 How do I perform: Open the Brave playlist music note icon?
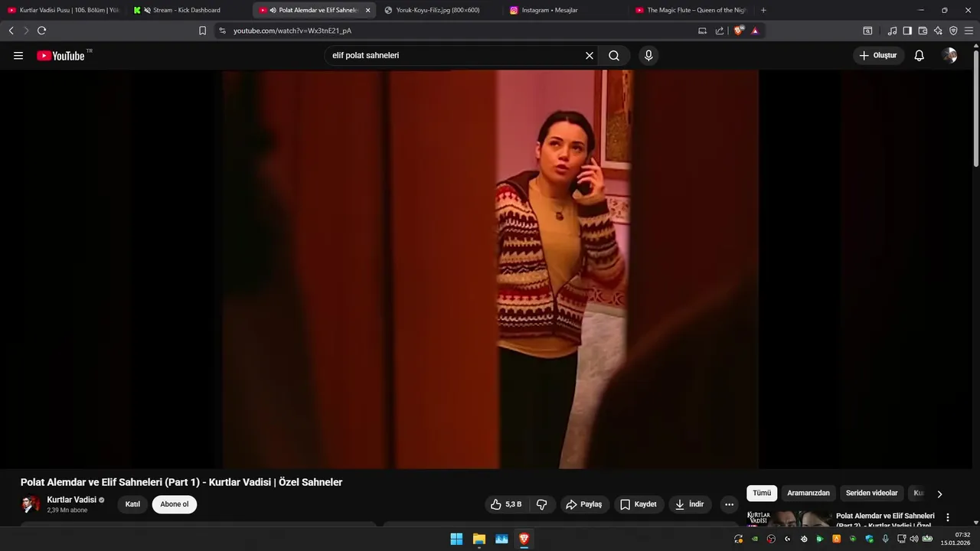[892, 31]
